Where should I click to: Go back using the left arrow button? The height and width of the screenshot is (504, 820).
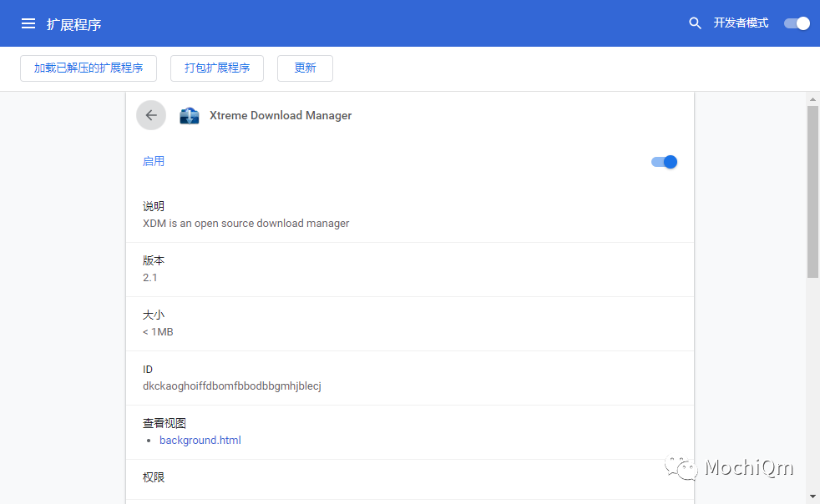pyautogui.click(x=151, y=115)
